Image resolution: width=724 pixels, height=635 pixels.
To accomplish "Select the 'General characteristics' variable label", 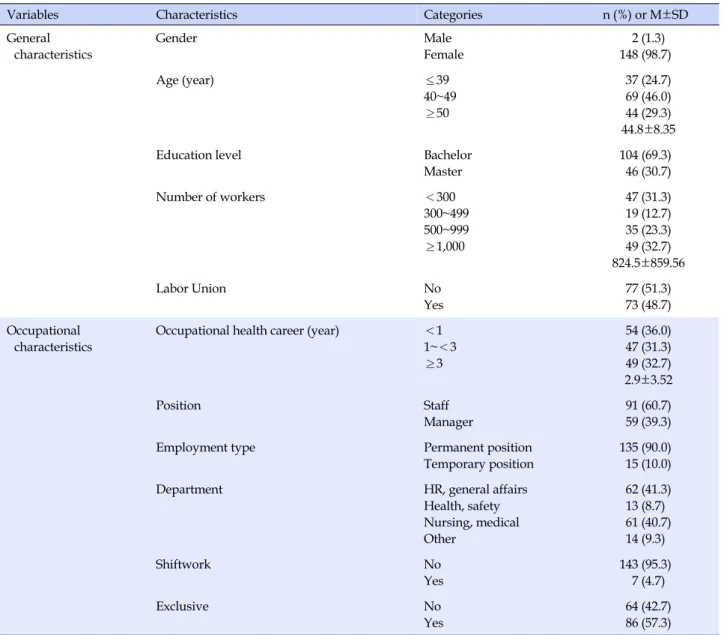I will [49, 46].
